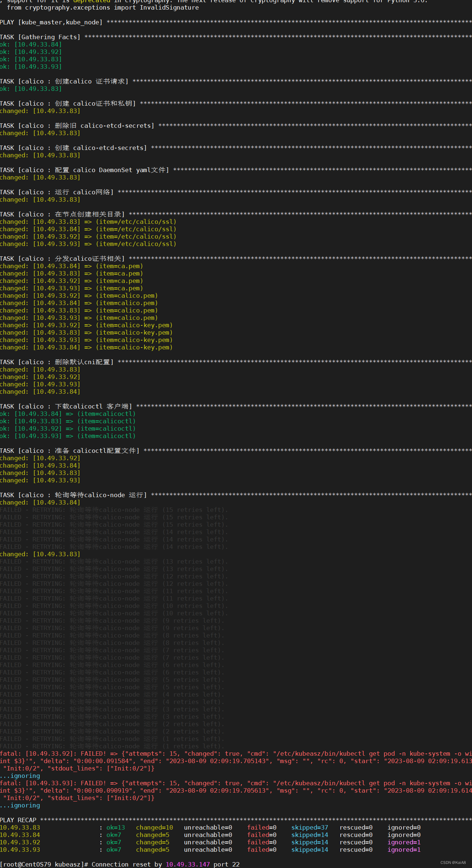The image size is (472, 868).
Task: Select changed 10.49.33.84 item=/etc/calico/ssl line
Action: (x=88, y=229)
